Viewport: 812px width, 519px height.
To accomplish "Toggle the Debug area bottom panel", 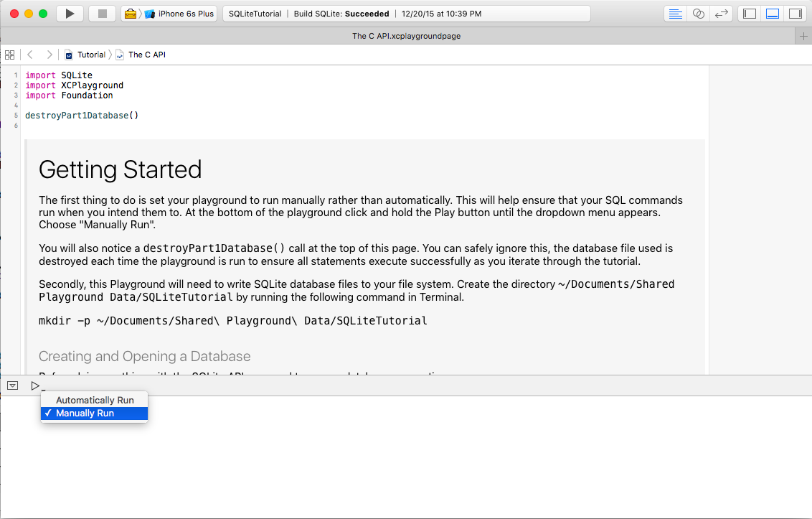I will coord(773,14).
